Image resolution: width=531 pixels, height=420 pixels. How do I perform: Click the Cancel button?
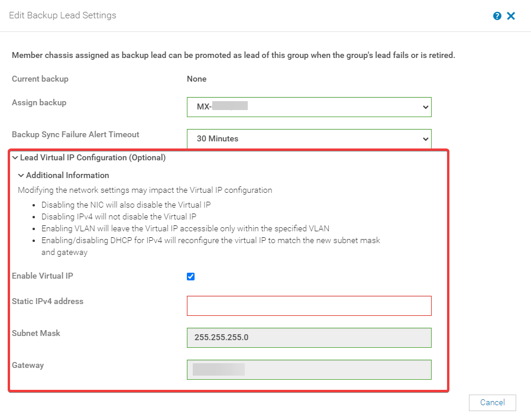(492, 402)
